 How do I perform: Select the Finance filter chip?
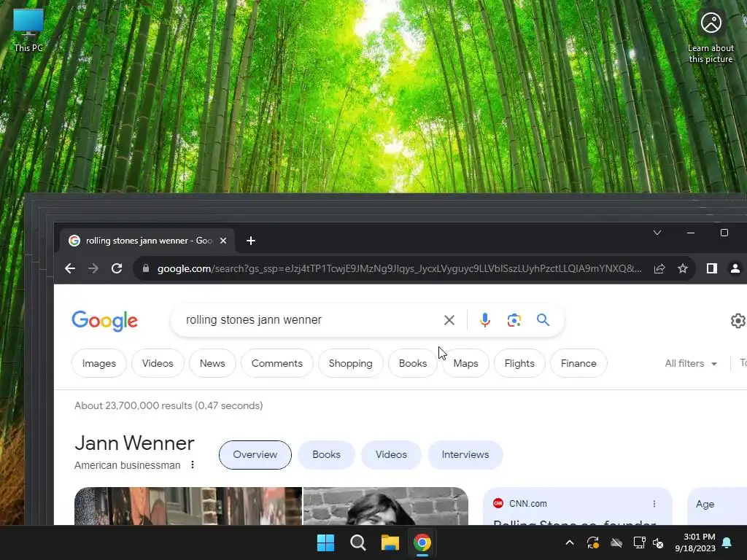(578, 363)
